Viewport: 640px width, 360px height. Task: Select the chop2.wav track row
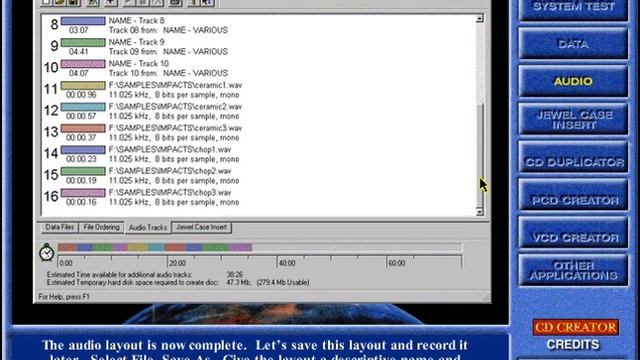coord(170,171)
